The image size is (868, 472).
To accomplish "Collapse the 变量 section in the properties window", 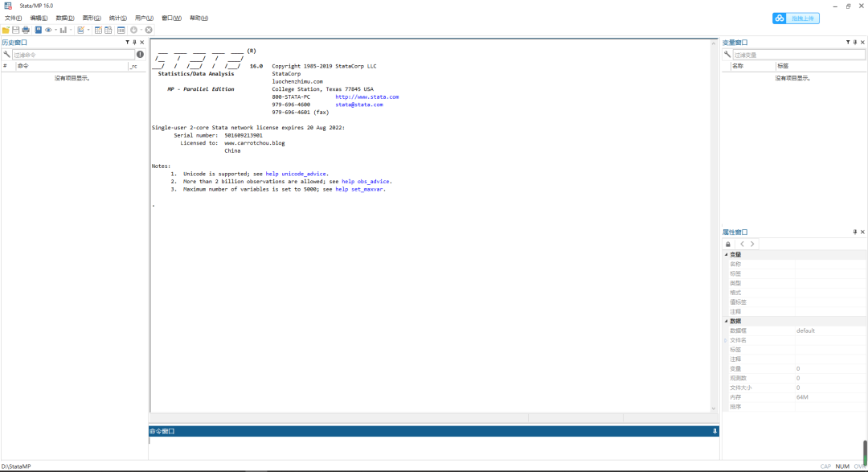I will tap(727, 255).
